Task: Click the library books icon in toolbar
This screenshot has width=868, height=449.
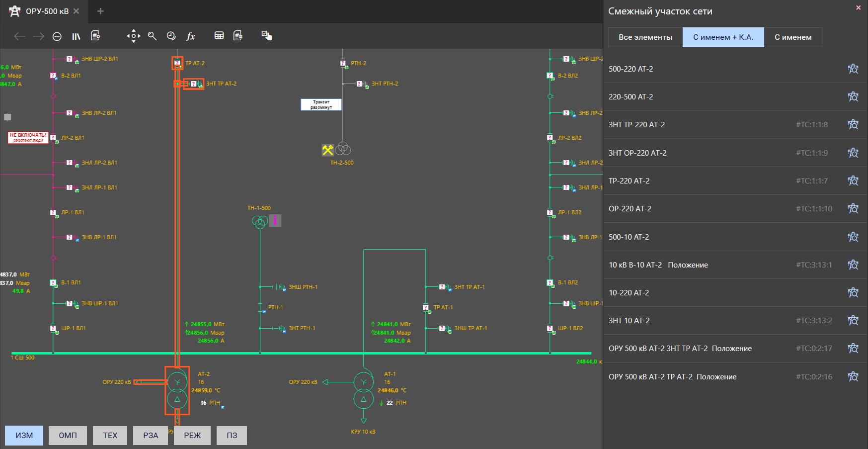Action: pyautogui.click(x=76, y=36)
